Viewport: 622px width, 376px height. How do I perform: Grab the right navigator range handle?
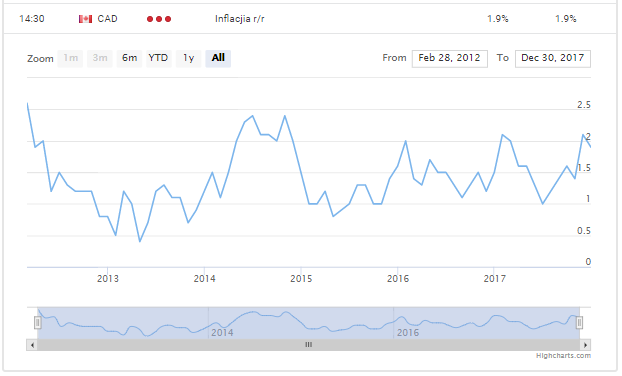[x=579, y=323]
